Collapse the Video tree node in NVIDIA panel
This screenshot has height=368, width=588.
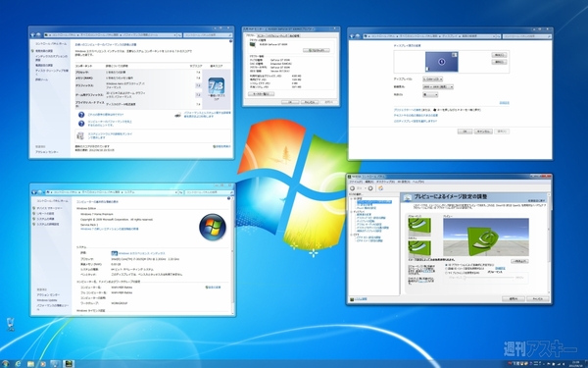[x=352, y=235]
